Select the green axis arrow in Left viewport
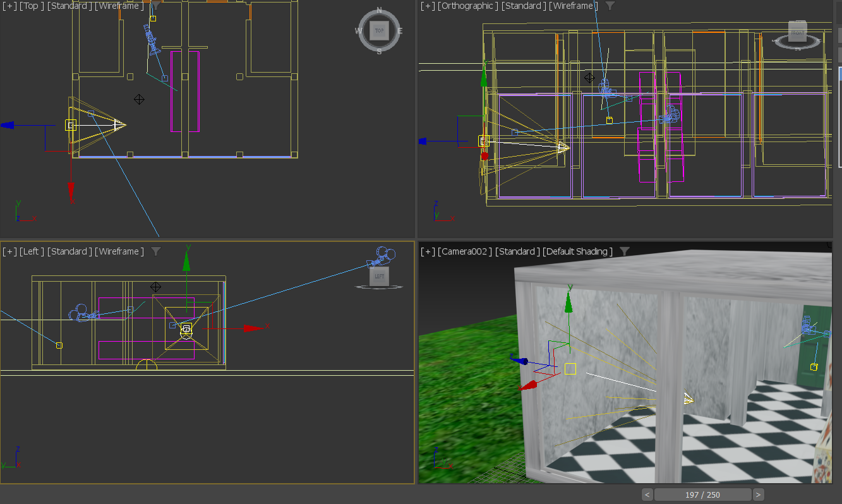Image resolution: width=842 pixels, height=504 pixels. pos(186,262)
